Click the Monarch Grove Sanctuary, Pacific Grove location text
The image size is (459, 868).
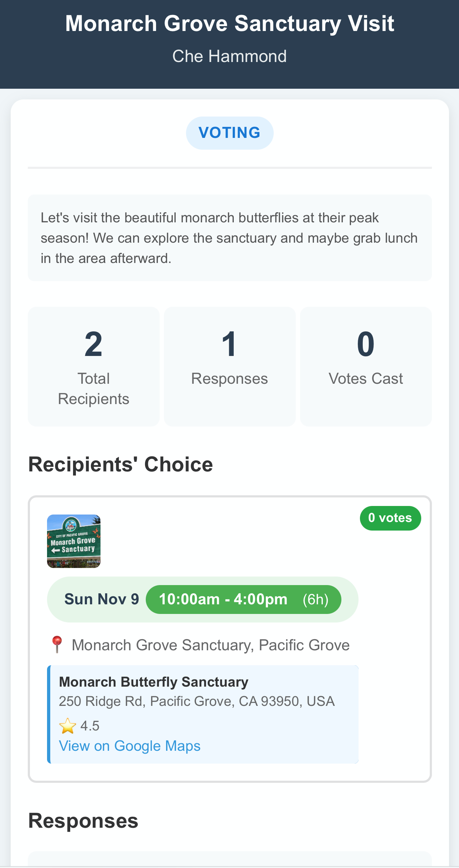[211, 645]
